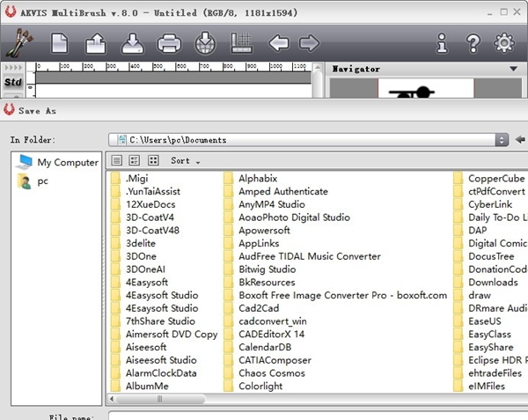528x420 pixels.
Task: Open the Sort dropdown menu
Action: point(185,161)
